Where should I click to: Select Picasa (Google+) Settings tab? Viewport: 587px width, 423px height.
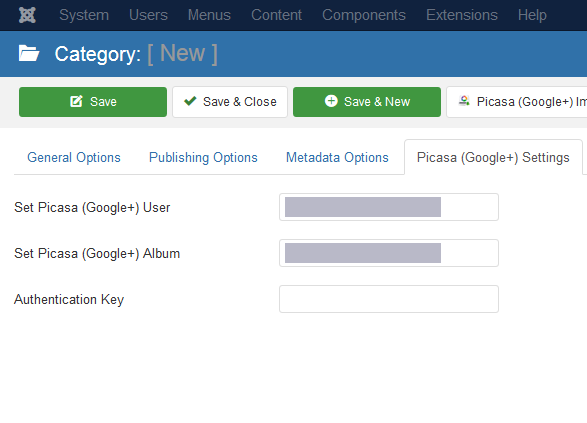click(493, 158)
